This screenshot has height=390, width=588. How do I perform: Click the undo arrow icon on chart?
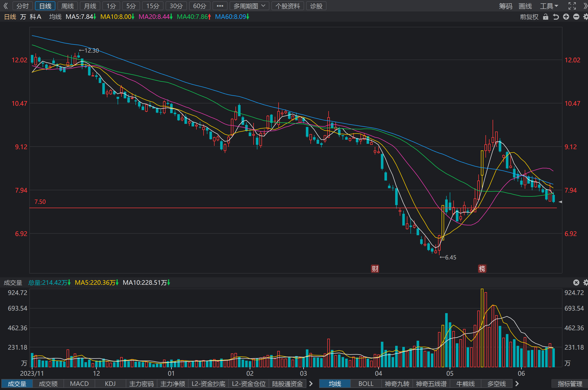tap(556, 17)
